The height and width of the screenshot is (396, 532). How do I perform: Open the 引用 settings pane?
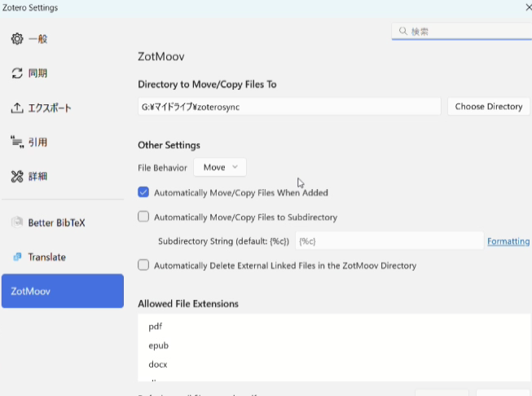point(37,142)
